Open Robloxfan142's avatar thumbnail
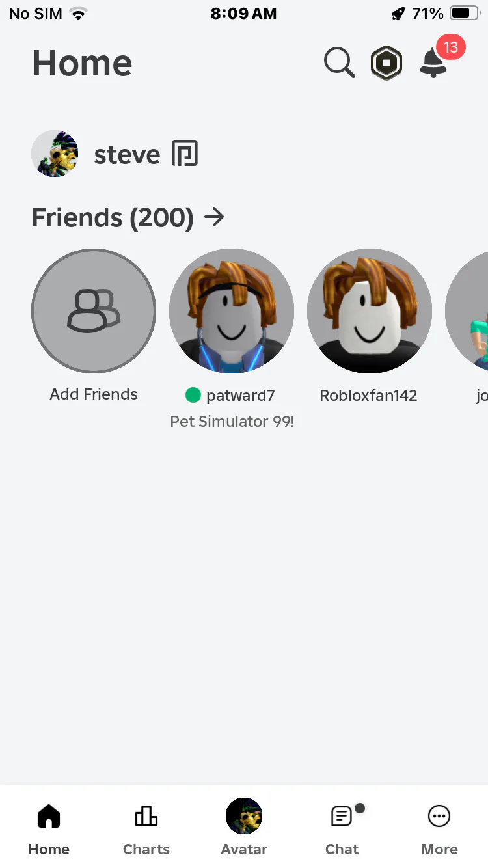The image size is (488, 868). [370, 311]
